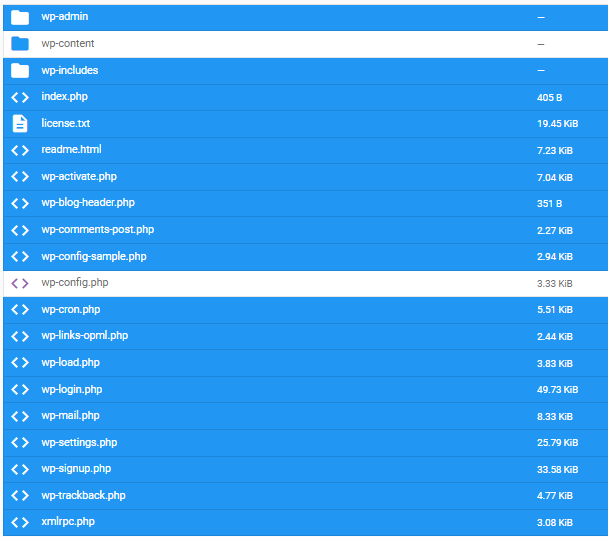The width and height of the screenshot is (608, 537).
Task: Click the code icon beside wp-comments-post.php
Action: point(20,230)
